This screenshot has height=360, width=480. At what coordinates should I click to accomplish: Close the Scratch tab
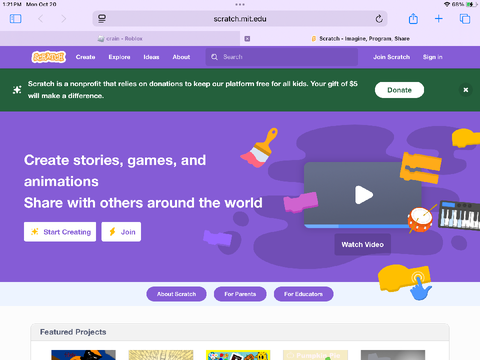[247, 39]
